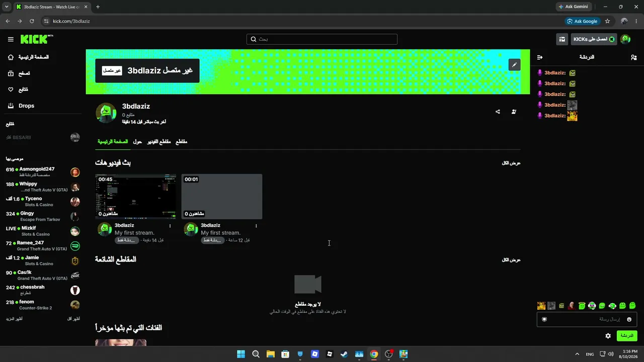This screenshot has height=362, width=644.
Task: Open fenom recommended channel
Action: coord(43,305)
